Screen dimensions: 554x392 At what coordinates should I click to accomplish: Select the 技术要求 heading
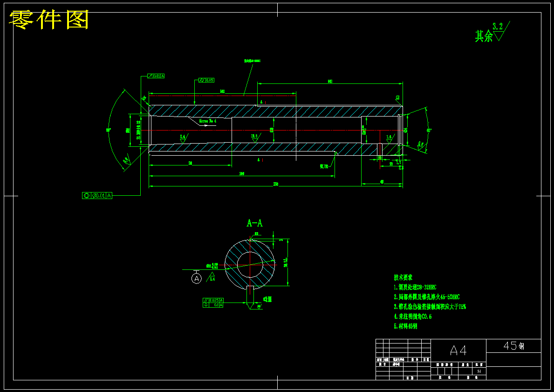tap(403, 277)
